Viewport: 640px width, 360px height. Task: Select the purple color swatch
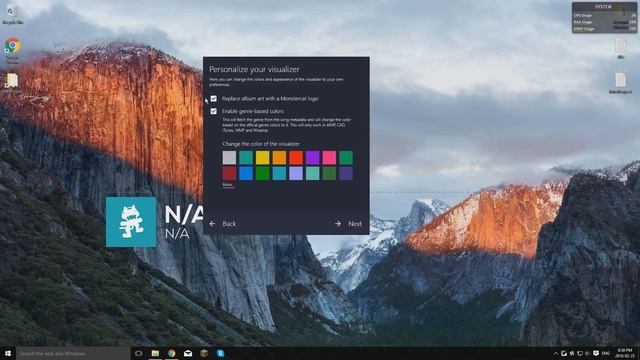point(313,158)
